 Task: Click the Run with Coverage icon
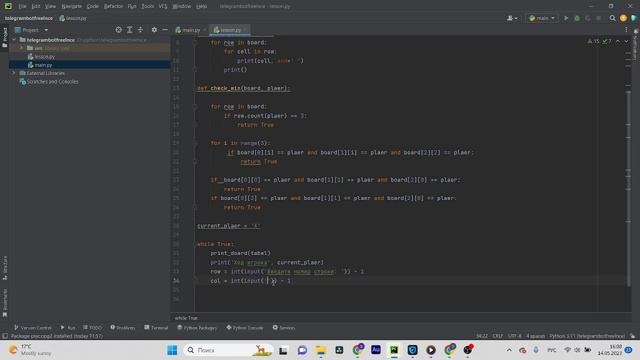587,18
